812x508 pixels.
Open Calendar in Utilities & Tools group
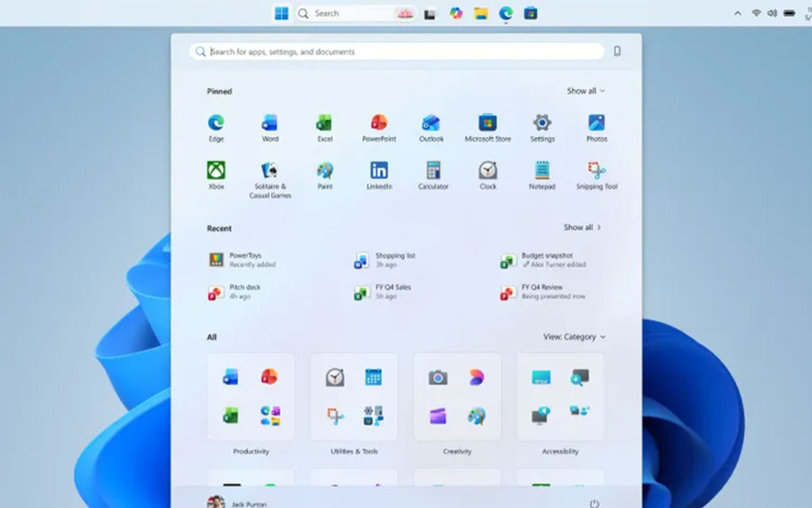click(373, 377)
